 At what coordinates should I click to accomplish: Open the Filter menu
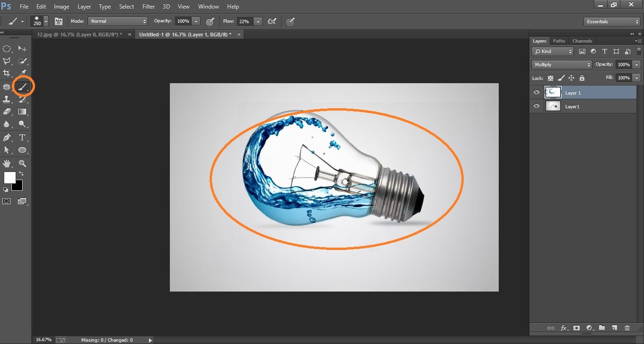148,6
